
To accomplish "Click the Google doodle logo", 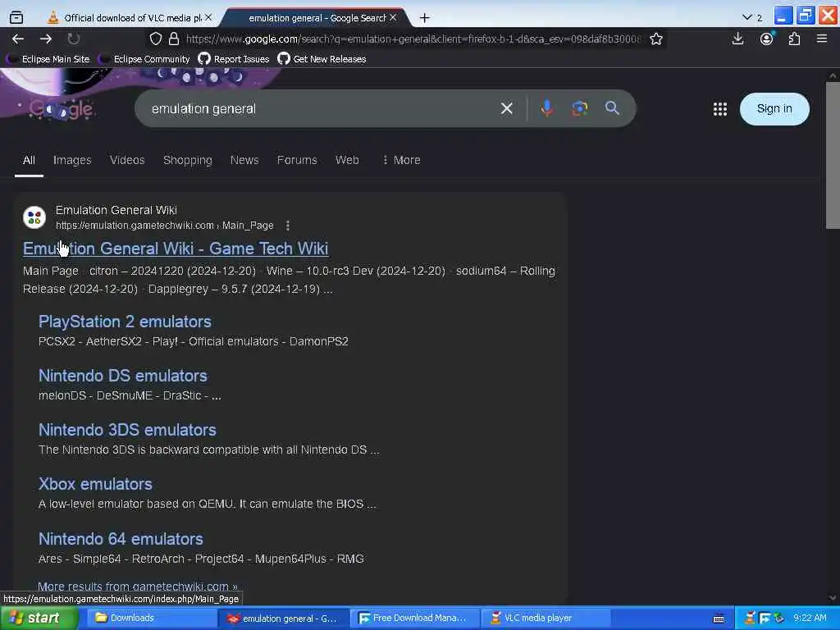I will click(61, 109).
